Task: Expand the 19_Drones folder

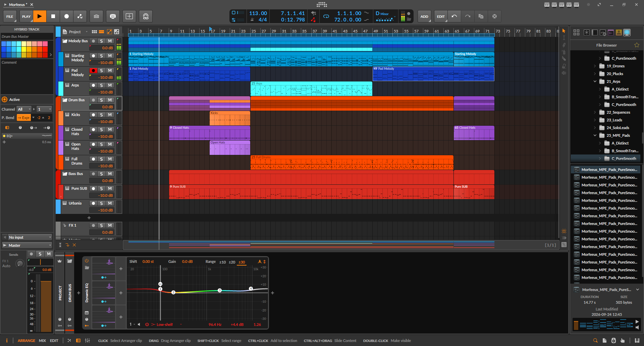Action: click(x=595, y=66)
